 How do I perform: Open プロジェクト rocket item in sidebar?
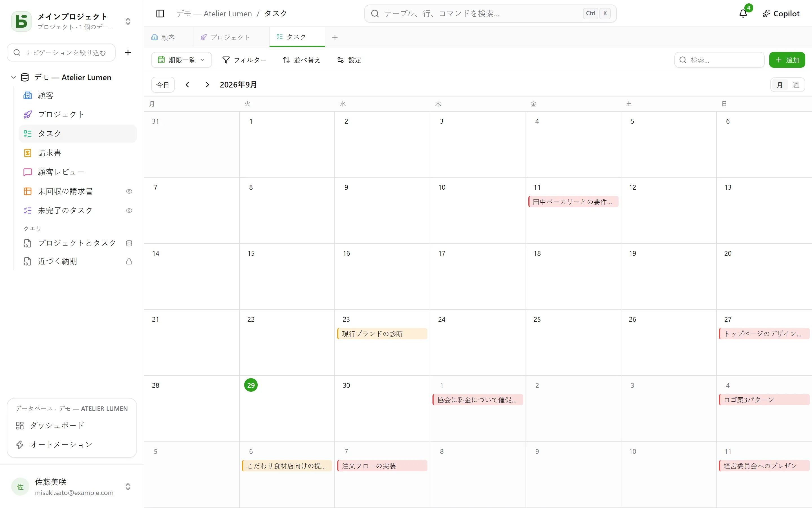click(78, 114)
